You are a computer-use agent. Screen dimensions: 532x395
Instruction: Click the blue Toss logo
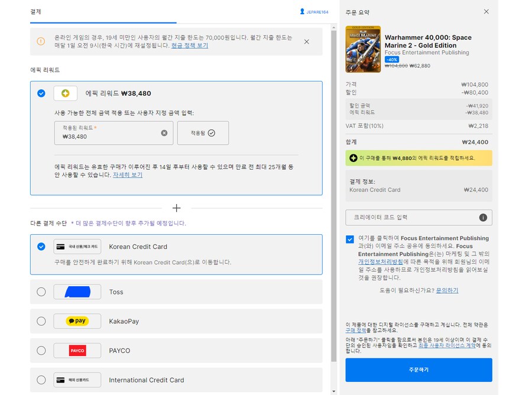pos(77,292)
